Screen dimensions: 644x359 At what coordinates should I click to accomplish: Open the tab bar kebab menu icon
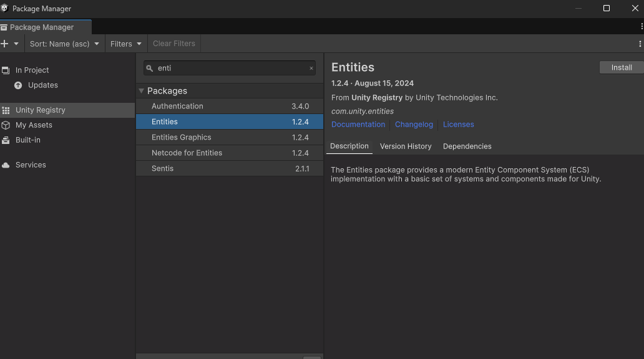pyautogui.click(x=642, y=26)
